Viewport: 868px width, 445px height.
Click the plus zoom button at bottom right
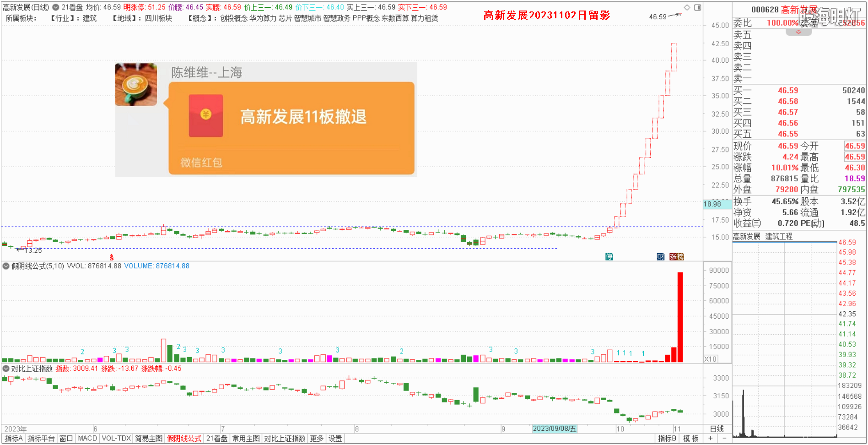pos(711,439)
